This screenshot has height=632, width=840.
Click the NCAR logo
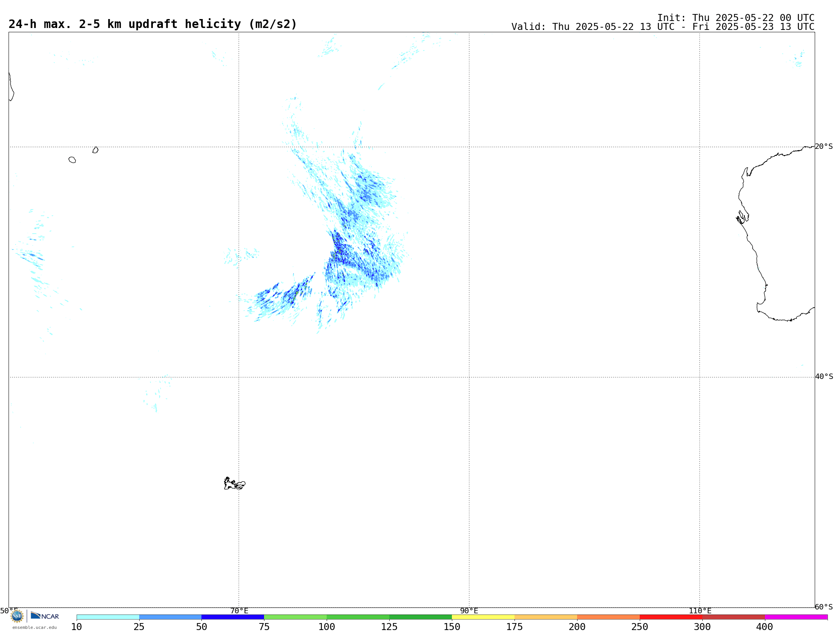[45, 616]
